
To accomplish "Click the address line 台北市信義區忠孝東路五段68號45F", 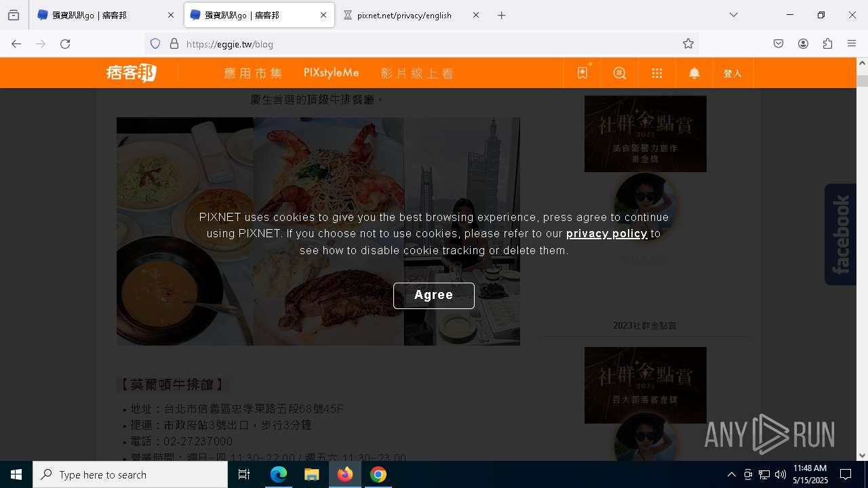I will [x=237, y=409].
